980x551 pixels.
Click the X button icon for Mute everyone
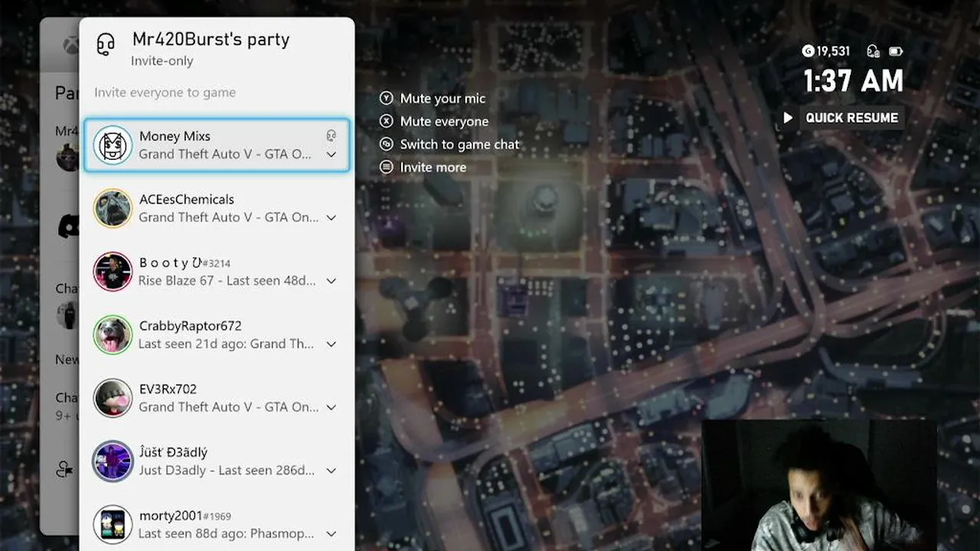[x=387, y=121]
